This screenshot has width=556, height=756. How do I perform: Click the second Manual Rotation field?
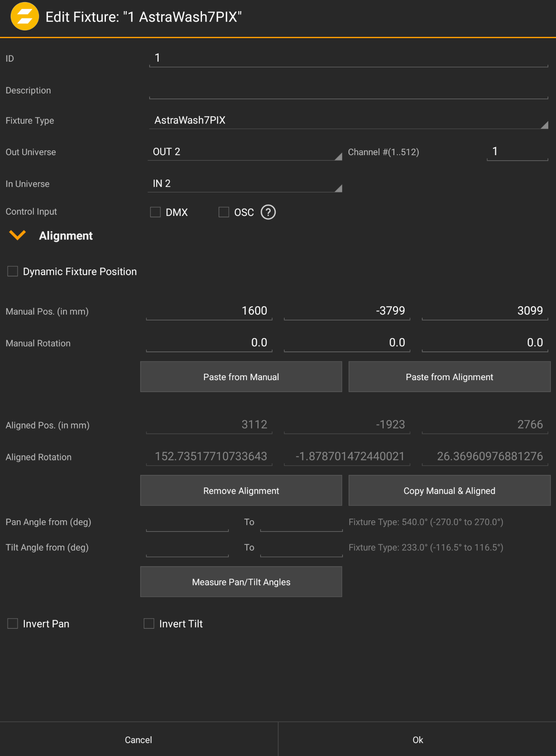[347, 343]
